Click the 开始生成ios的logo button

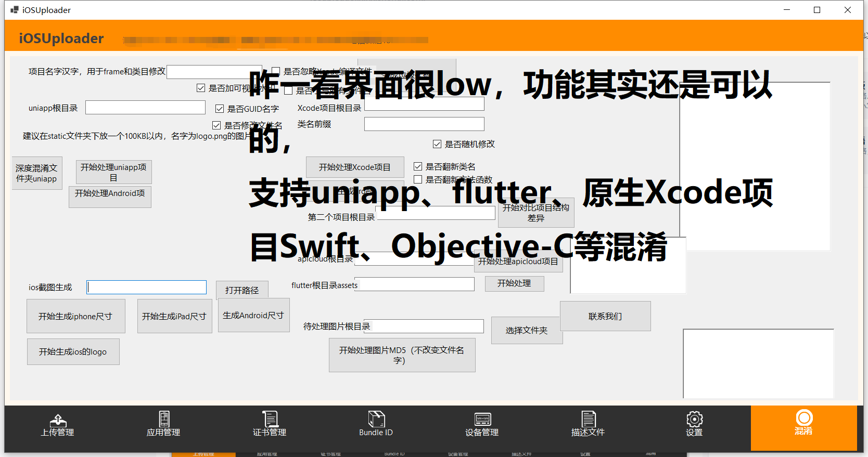(x=73, y=352)
